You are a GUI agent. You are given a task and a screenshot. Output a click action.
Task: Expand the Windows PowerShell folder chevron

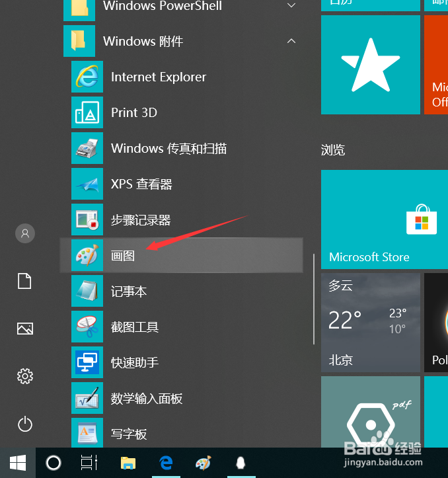pos(291,5)
